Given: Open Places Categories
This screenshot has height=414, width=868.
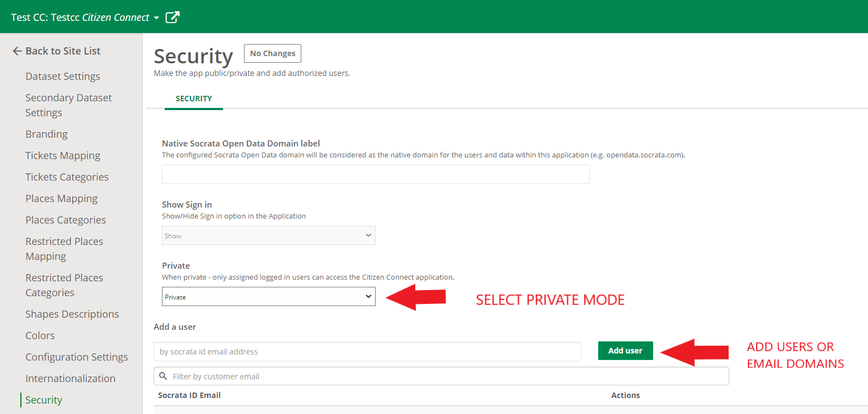Looking at the screenshot, I should 66,220.
